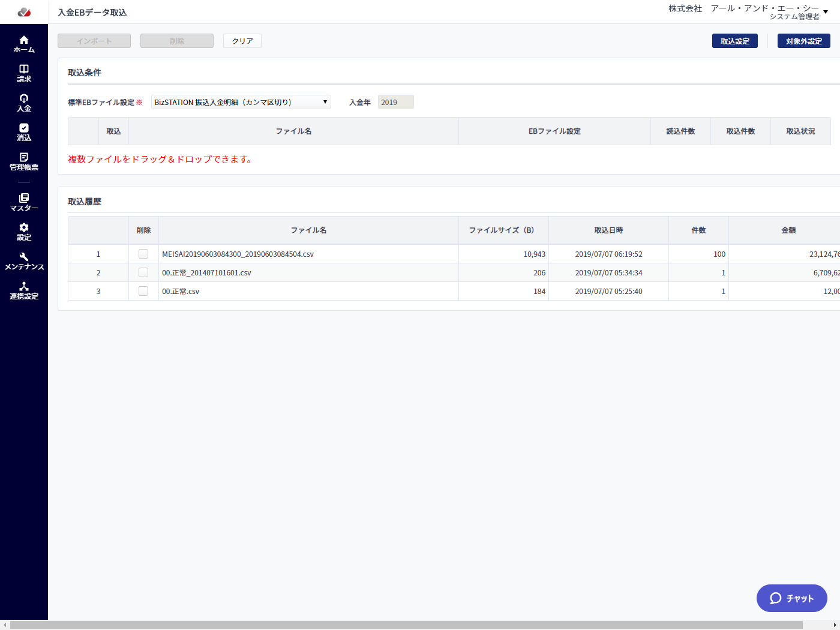Click the 取込履歴 section heading

pos(85,202)
